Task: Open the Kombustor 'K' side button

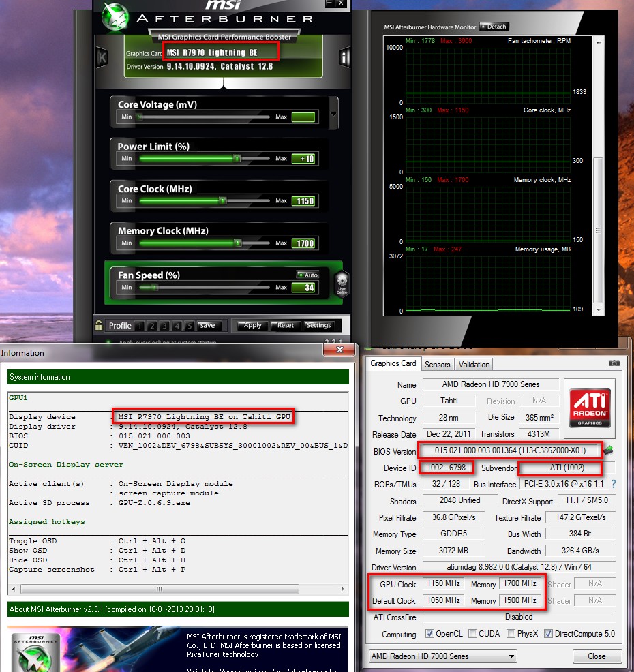Action: tap(102, 57)
